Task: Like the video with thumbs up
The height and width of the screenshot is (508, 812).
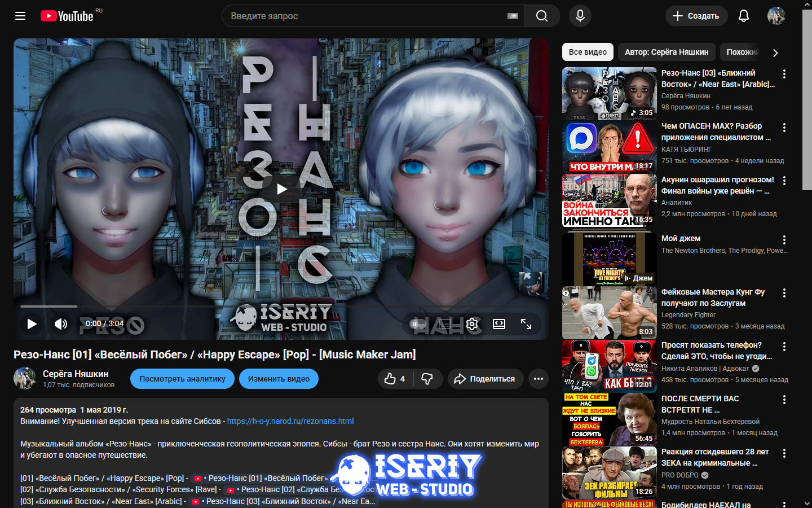Action: pos(394,379)
